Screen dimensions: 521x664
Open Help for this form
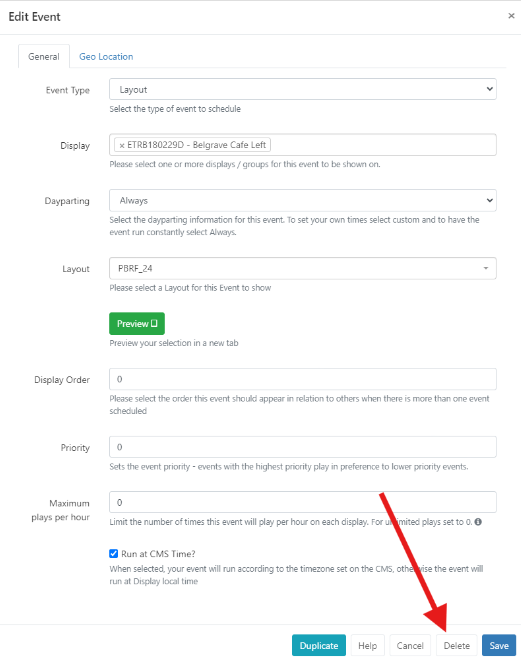tap(367, 645)
